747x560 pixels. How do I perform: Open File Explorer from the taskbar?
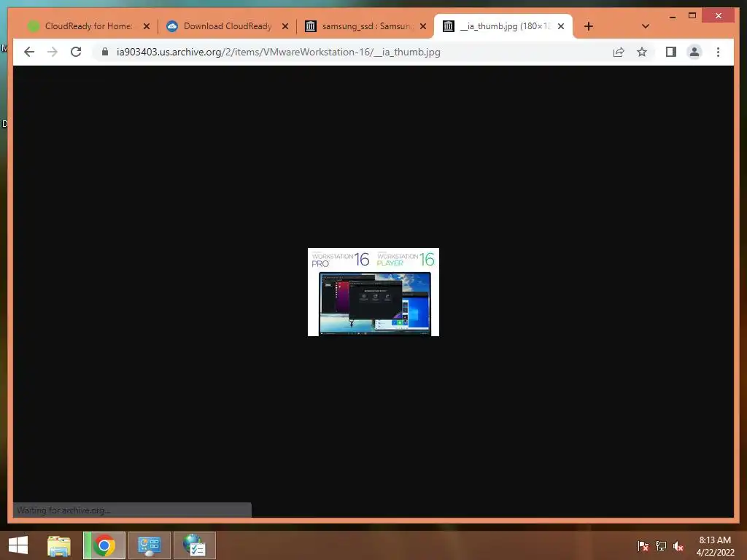(58, 545)
